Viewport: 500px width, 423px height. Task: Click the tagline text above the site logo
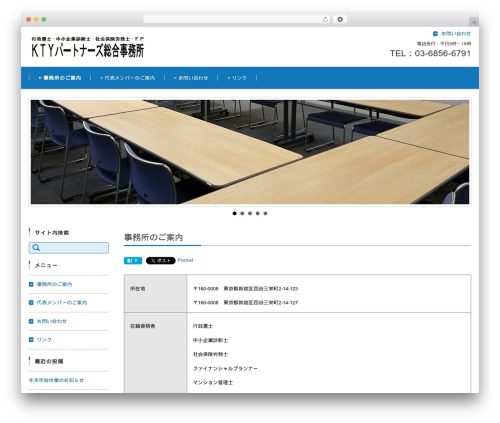pyautogui.click(x=88, y=39)
